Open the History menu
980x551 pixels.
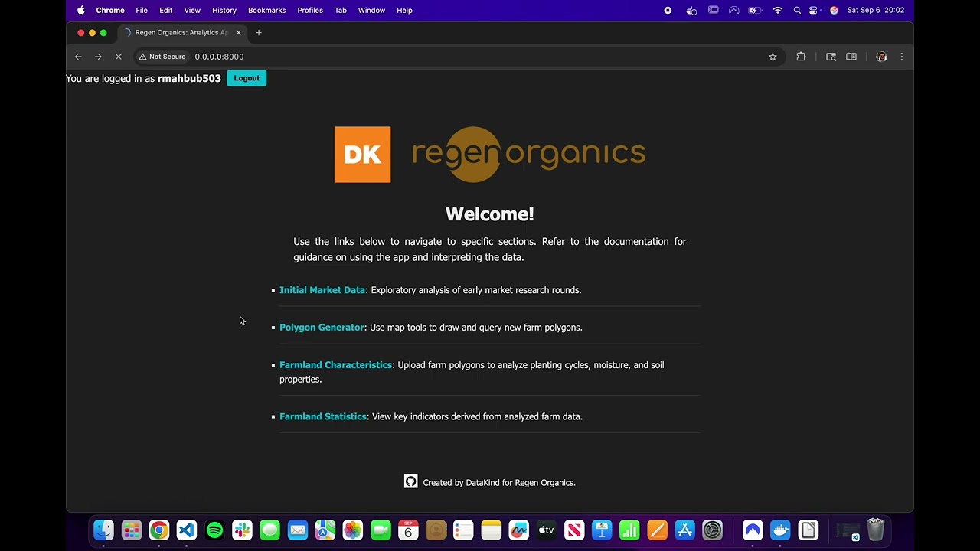tap(224, 10)
